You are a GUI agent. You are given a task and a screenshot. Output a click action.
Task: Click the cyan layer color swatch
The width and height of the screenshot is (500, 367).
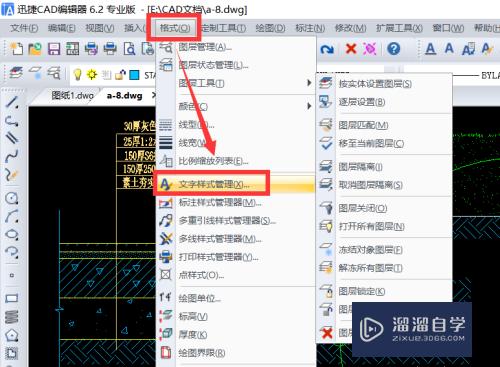click(134, 74)
